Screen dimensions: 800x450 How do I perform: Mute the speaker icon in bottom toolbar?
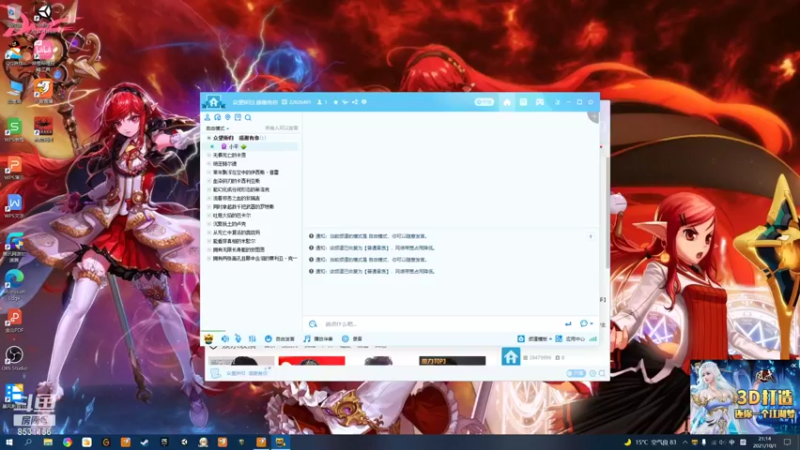(225, 338)
